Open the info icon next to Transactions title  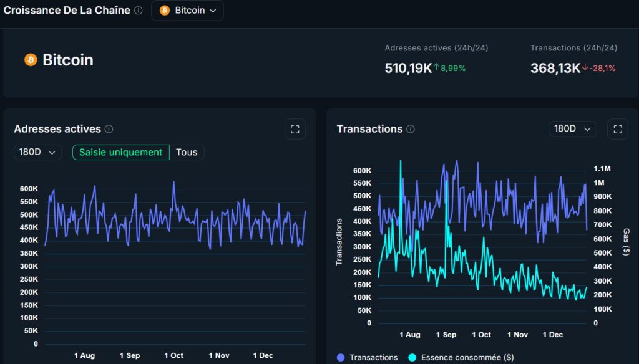411,130
